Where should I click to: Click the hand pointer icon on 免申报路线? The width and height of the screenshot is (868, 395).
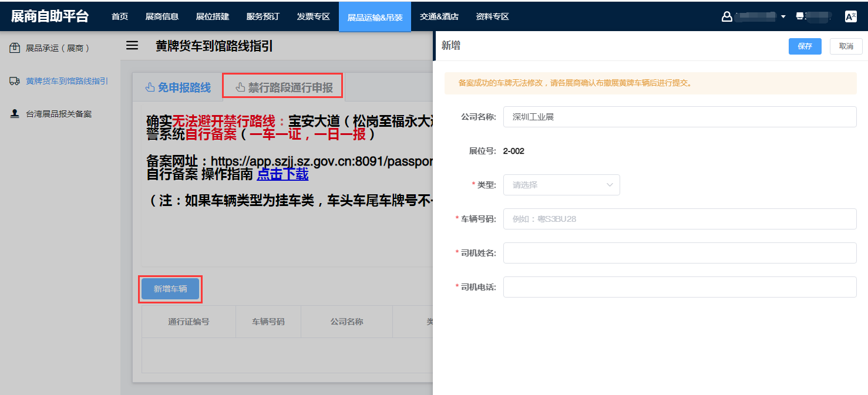(149, 87)
